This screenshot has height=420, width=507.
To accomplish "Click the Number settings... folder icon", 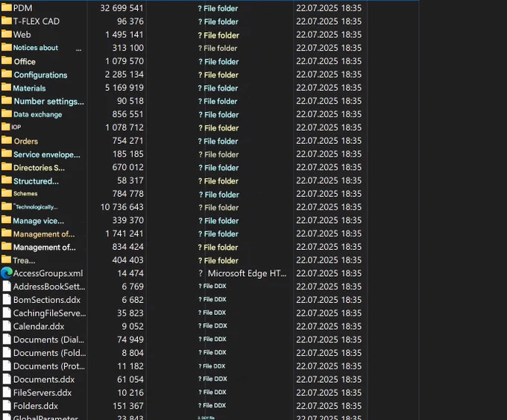I will tap(7, 100).
